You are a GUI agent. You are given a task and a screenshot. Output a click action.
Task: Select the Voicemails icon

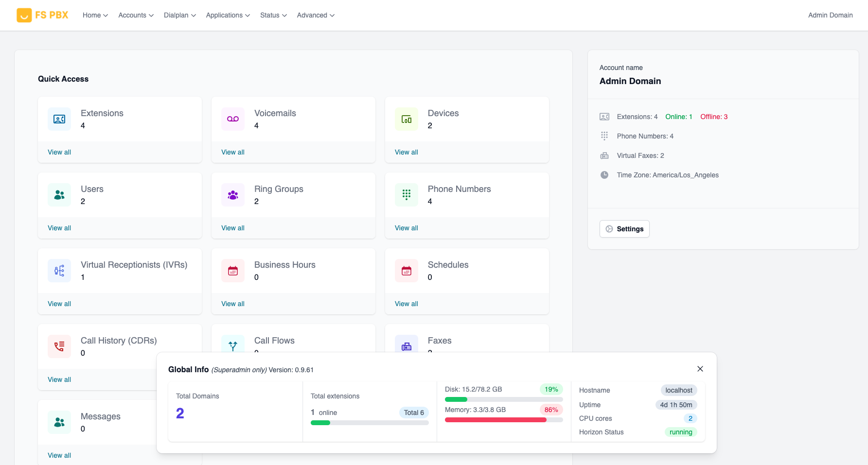232,119
